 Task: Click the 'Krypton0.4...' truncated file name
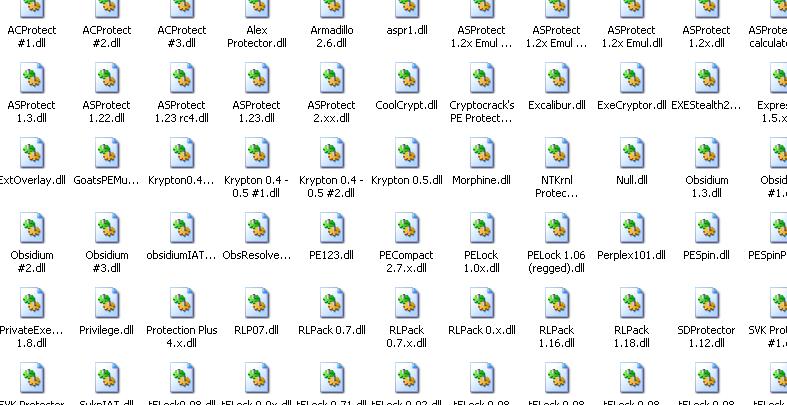pos(182,180)
